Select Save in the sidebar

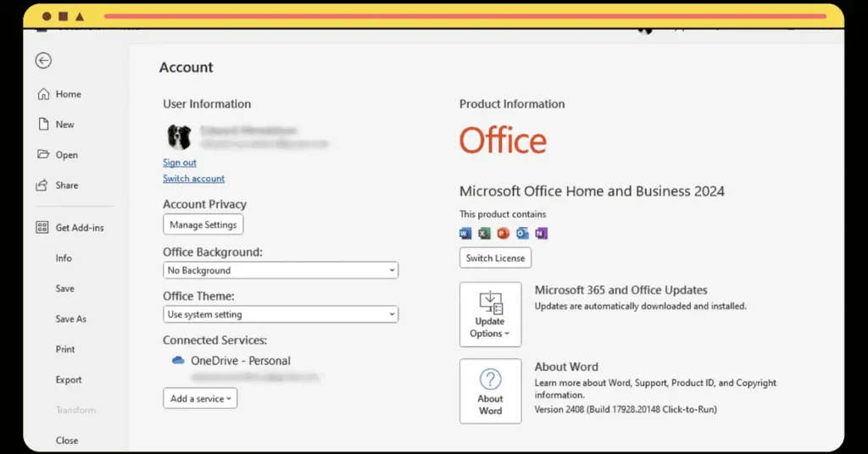64,289
